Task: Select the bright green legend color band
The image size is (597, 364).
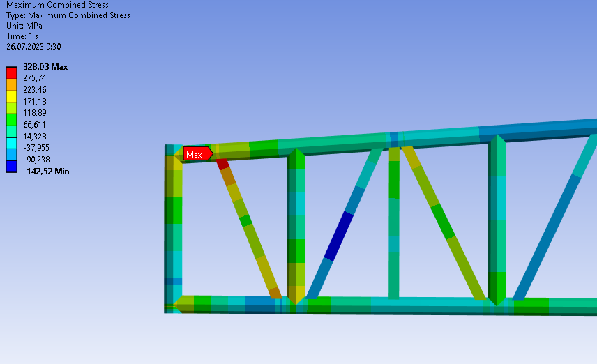Action: pos(11,120)
